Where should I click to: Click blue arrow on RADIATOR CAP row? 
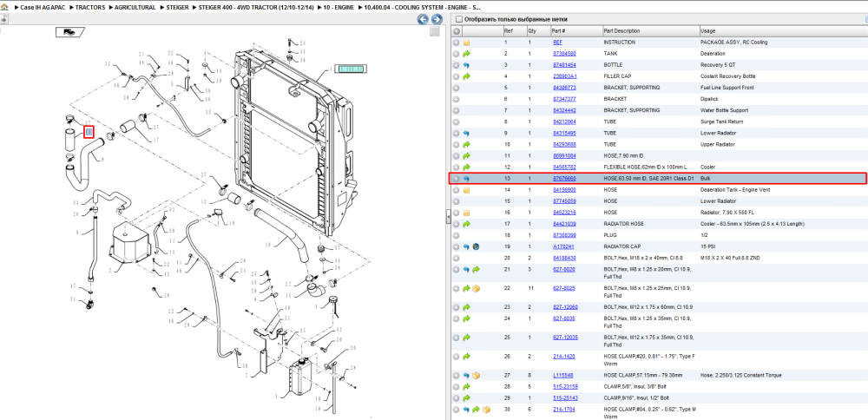pyautogui.click(x=466, y=246)
